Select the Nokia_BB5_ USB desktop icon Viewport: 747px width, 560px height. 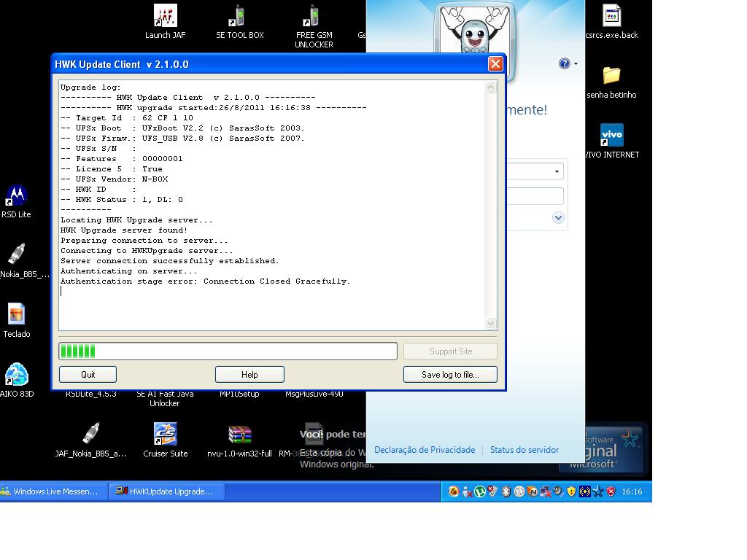click(19, 261)
